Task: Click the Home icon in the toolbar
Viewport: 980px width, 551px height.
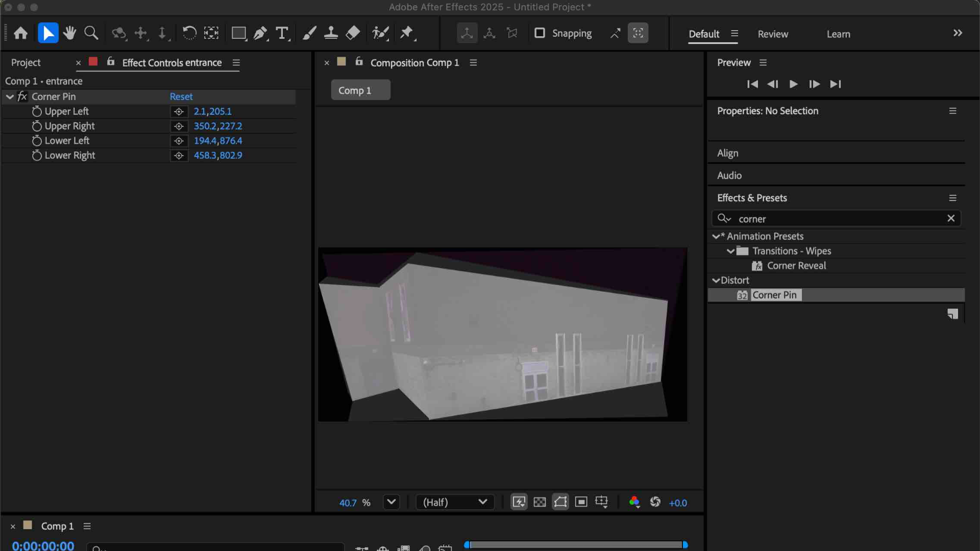Action: (20, 33)
